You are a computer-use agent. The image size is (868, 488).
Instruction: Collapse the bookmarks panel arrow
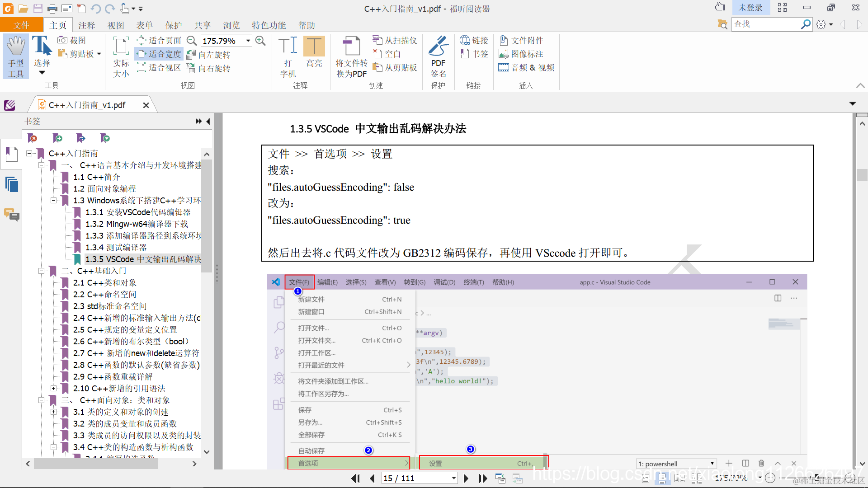[x=208, y=121]
